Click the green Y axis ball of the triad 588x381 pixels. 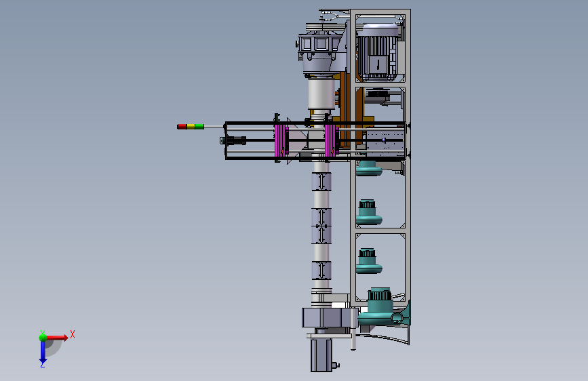[43, 338]
